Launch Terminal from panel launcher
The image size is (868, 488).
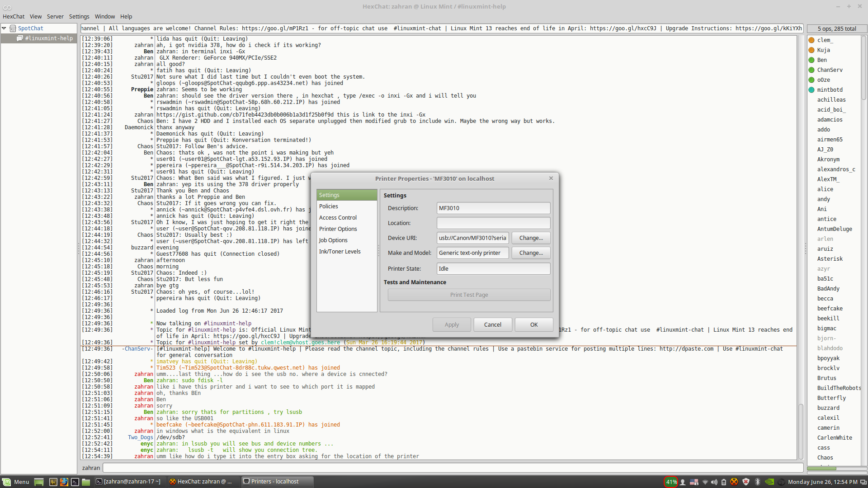click(x=75, y=482)
